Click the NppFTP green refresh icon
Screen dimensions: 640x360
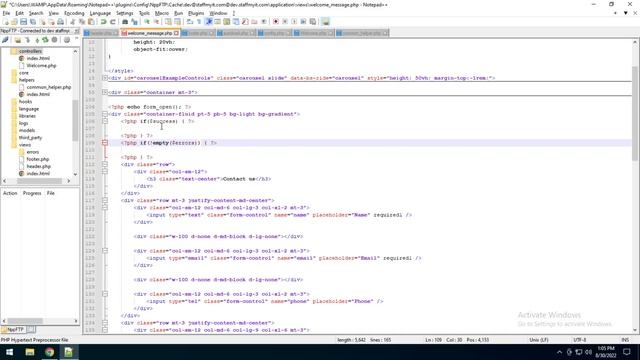45,40
